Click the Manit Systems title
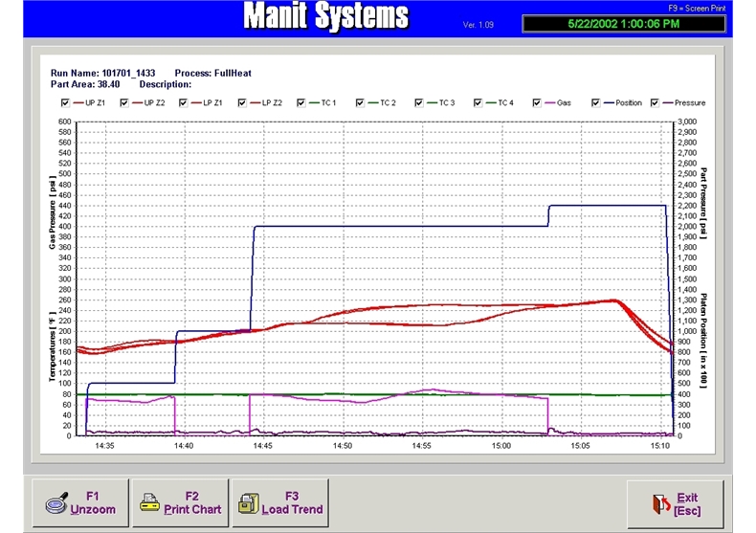756x533 pixels. click(326, 17)
